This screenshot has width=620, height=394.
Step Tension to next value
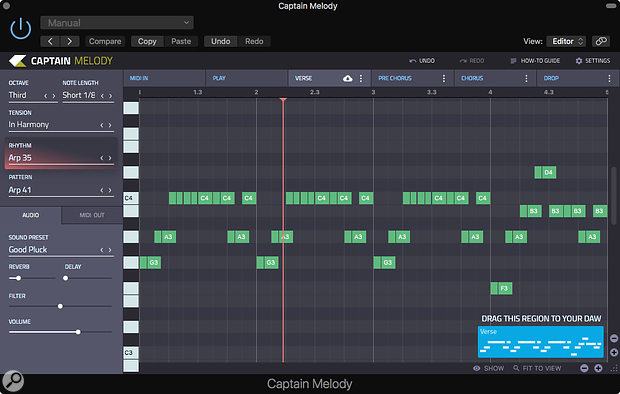point(110,125)
